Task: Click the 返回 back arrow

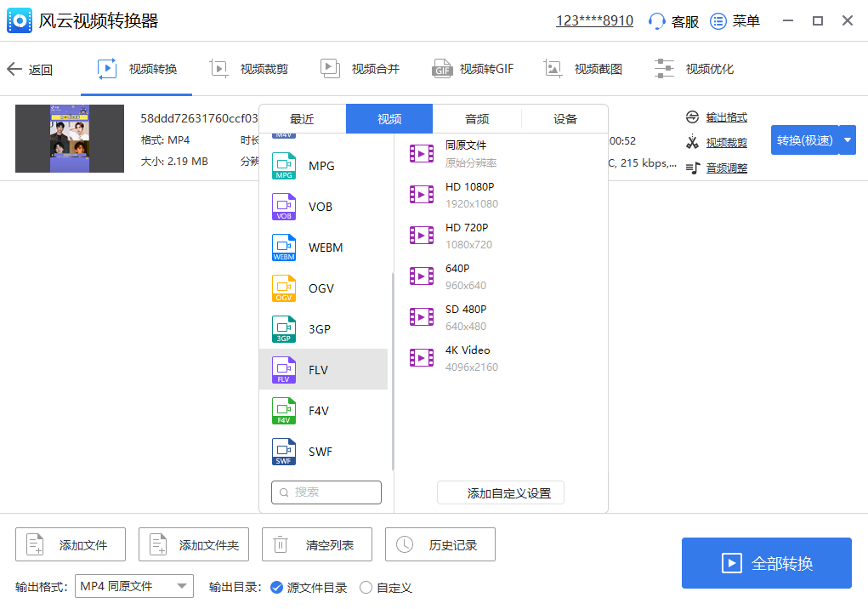Action: pyautogui.click(x=14, y=69)
